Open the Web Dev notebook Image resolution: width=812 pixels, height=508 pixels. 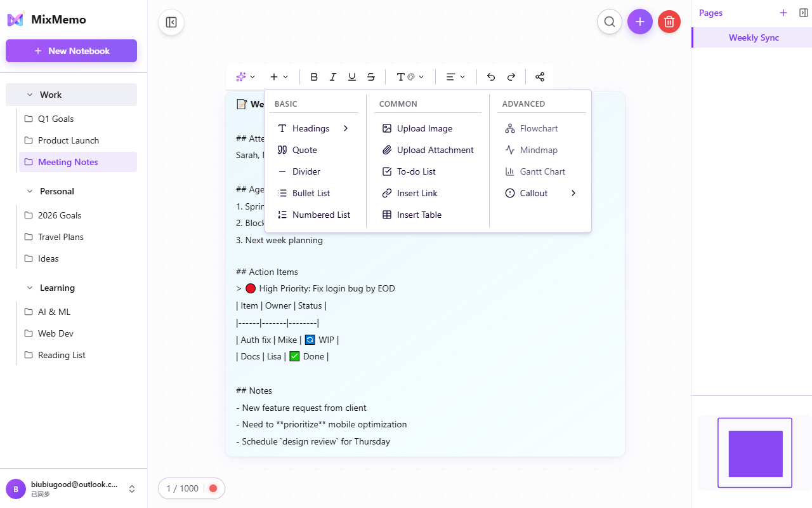[78, 333]
